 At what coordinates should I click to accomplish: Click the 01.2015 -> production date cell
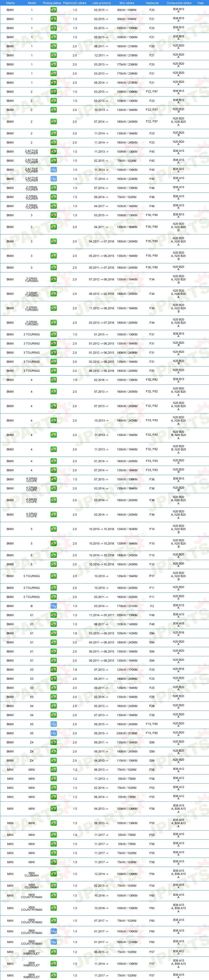point(101,334)
